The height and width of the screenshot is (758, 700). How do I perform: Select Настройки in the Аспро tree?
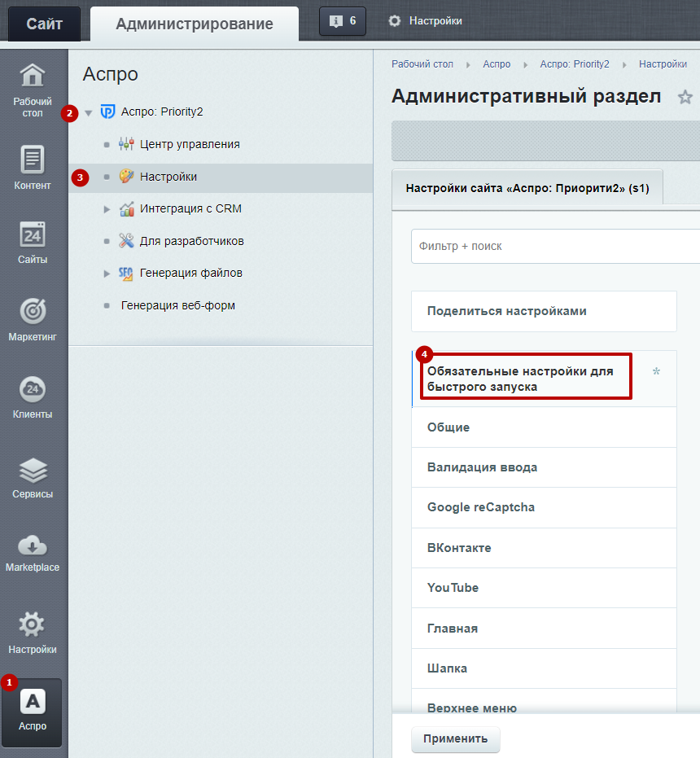click(x=168, y=177)
